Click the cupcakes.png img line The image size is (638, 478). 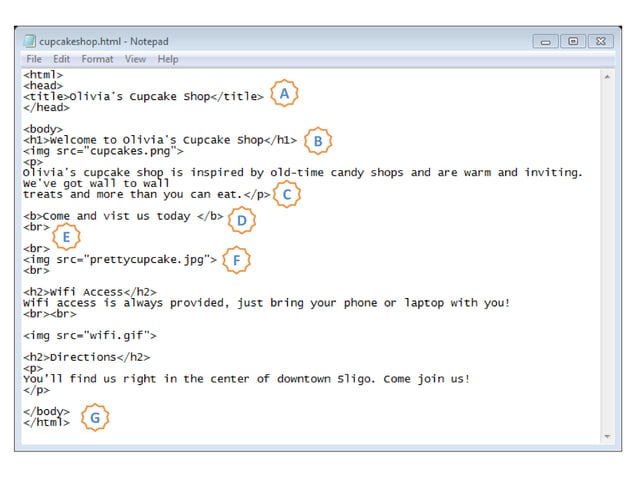click(103, 151)
